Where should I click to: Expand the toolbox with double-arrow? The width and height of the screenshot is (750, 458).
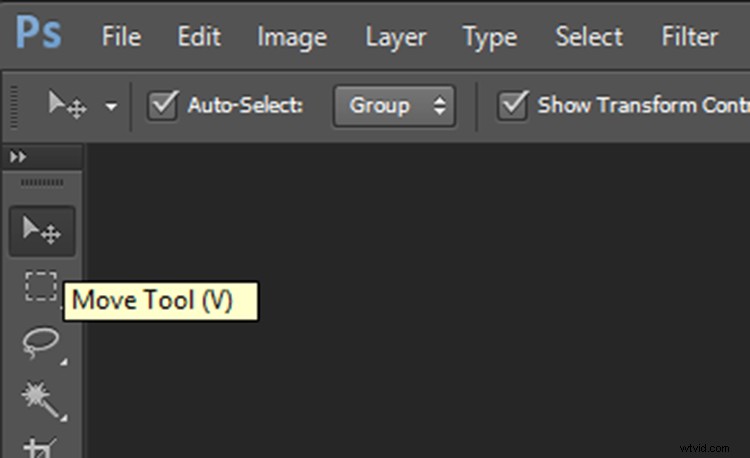(17, 157)
